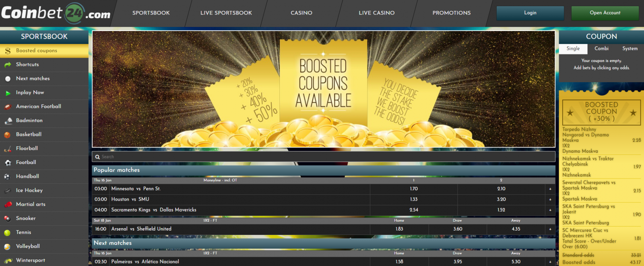Screen dimensions: 644x266
Task: Open the Houston vs SMU match
Action: click(x=130, y=199)
